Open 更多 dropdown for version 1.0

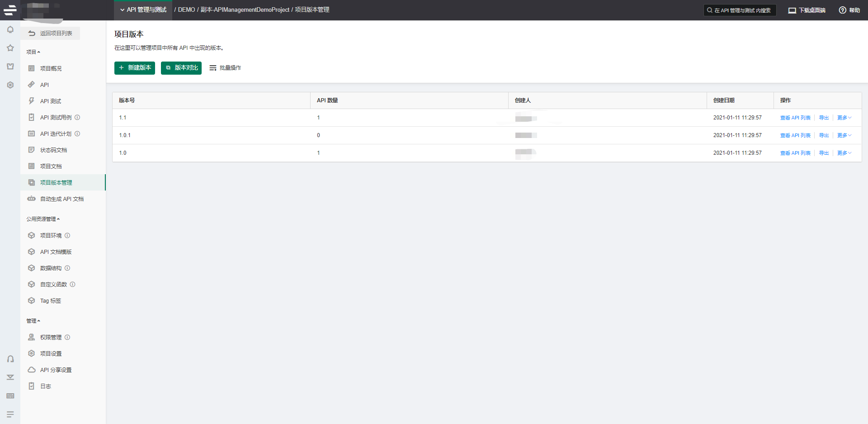tap(844, 153)
